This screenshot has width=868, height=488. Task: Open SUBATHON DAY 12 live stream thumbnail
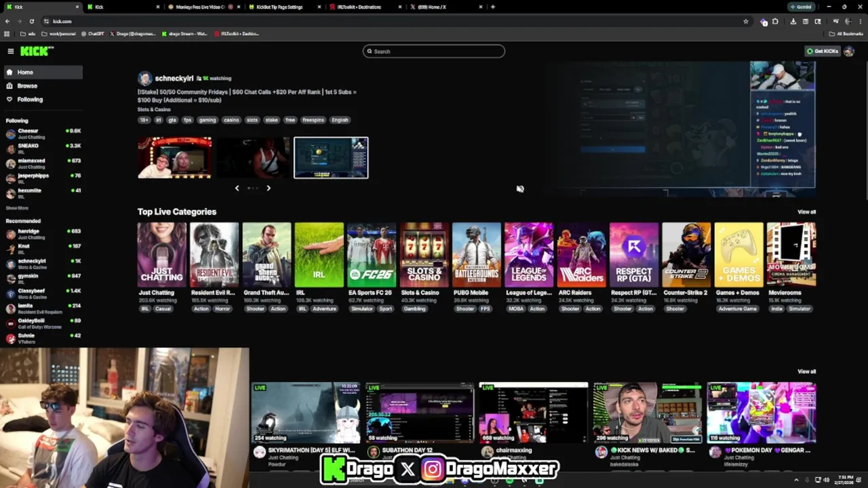(420, 413)
